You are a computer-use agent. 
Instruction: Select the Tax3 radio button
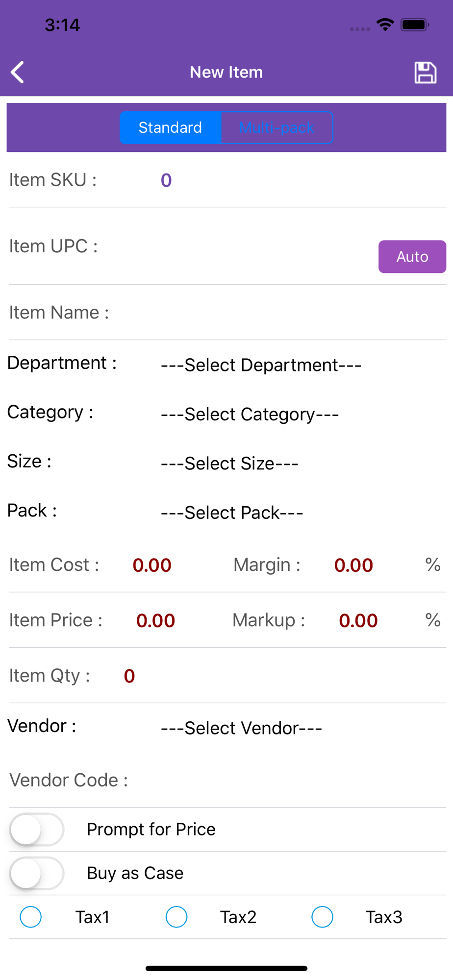coord(322,917)
